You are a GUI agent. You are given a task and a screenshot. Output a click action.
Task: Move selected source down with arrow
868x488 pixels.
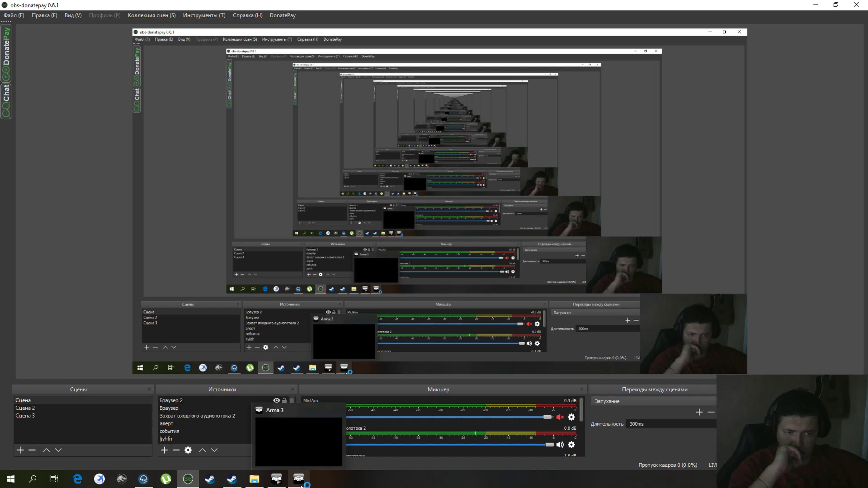(x=214, y=450)
